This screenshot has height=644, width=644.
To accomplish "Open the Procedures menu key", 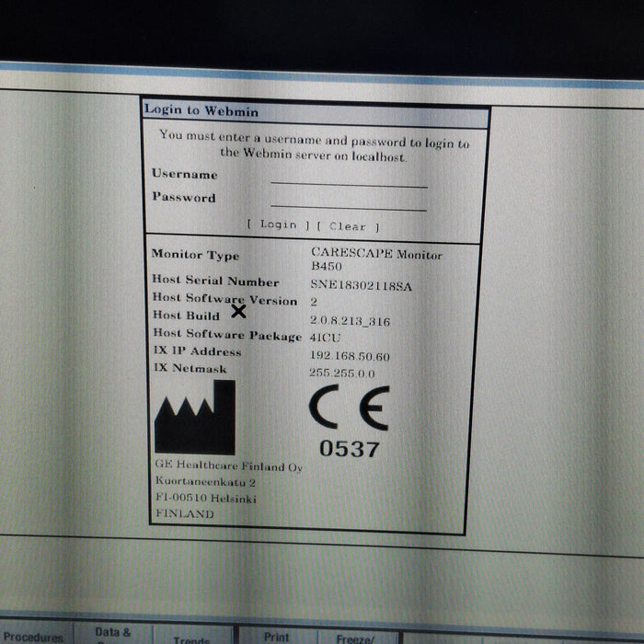I will (x=34, y=637).
